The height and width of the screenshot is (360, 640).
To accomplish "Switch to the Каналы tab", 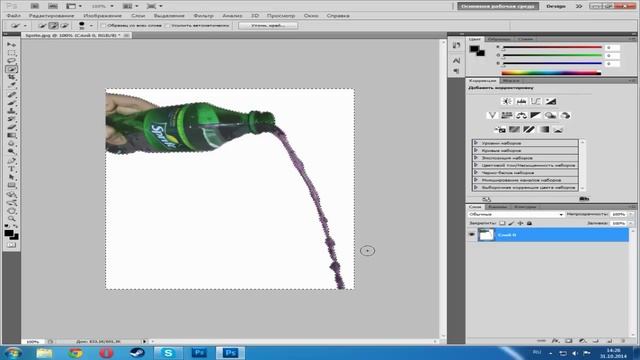I will 498,207.
